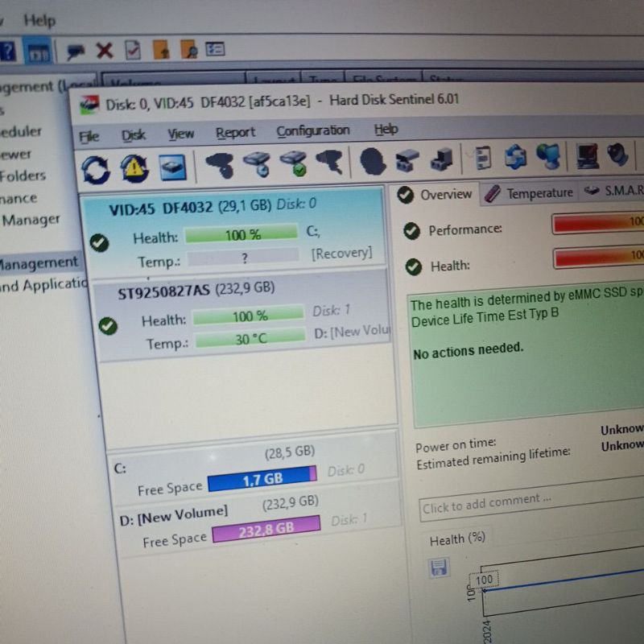
Task: Click the save floppy icon near Health graph
Action: (x=439, y=568)
